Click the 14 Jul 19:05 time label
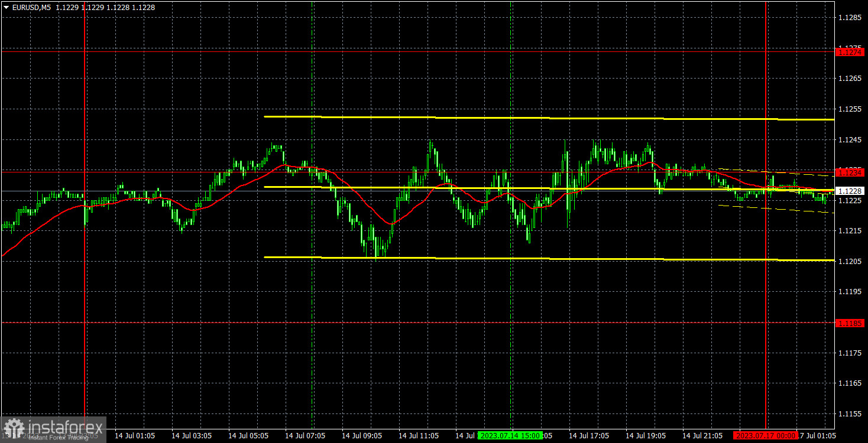868x443 pixels. (x=646, y=435)
